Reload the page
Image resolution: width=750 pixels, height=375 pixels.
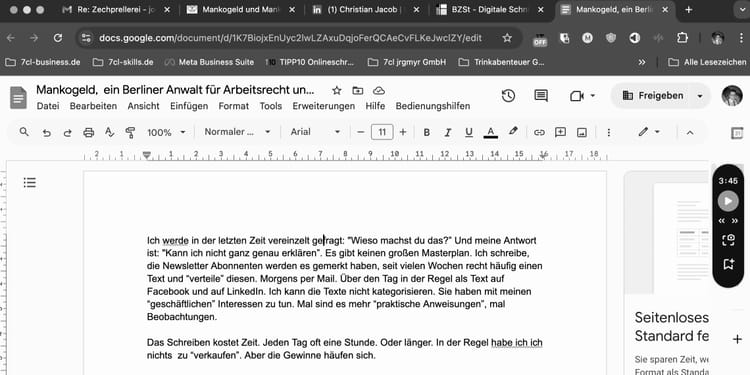(x=58, y=38)
